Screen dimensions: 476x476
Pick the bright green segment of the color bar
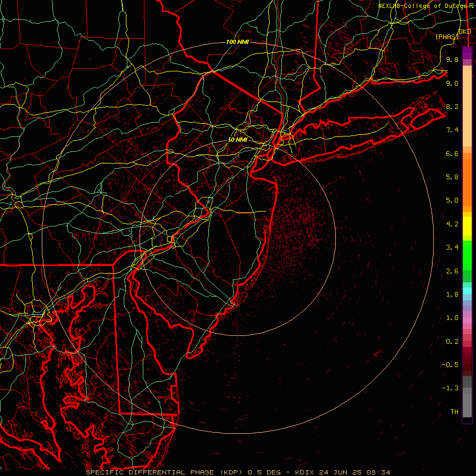pyautogui.click(x=467, y=255)
